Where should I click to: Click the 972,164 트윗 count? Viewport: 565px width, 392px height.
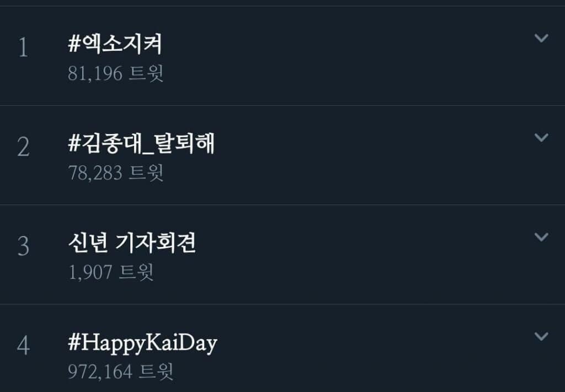[121, 371]
